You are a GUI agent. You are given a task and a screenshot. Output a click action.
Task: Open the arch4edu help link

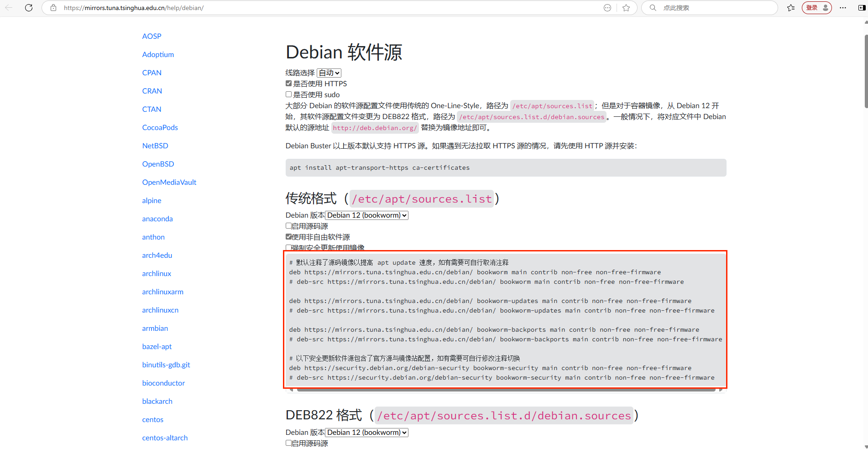tap(157, 255)
